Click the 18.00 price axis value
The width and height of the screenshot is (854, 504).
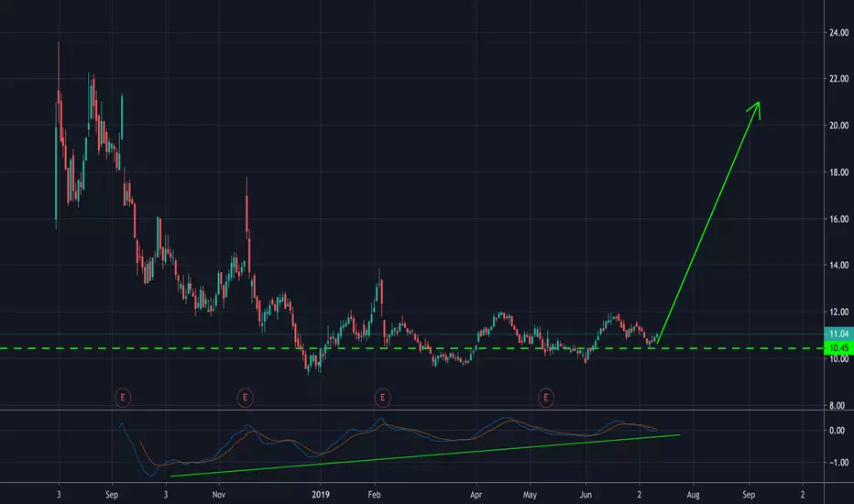838,172
